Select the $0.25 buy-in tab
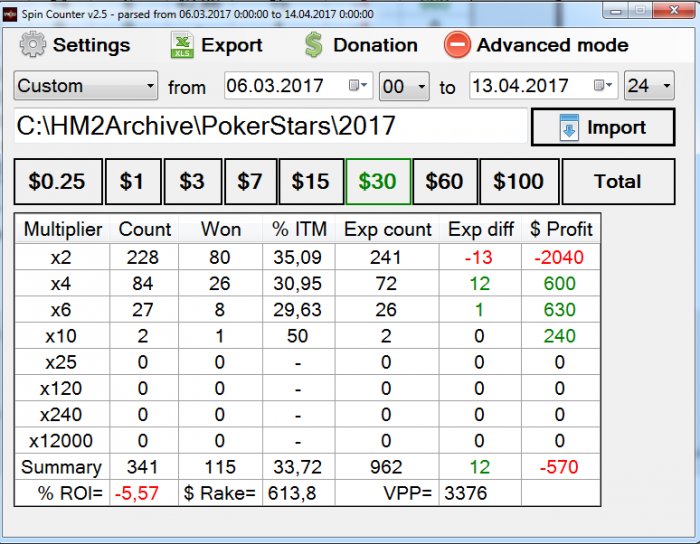Image resolution: width=700 pixels, height=544 pixels. [58, 182]
